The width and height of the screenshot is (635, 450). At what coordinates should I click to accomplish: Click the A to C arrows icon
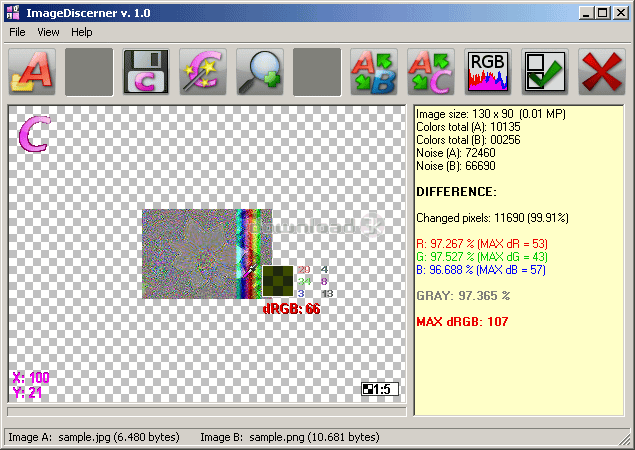click(x=431, y=72)
